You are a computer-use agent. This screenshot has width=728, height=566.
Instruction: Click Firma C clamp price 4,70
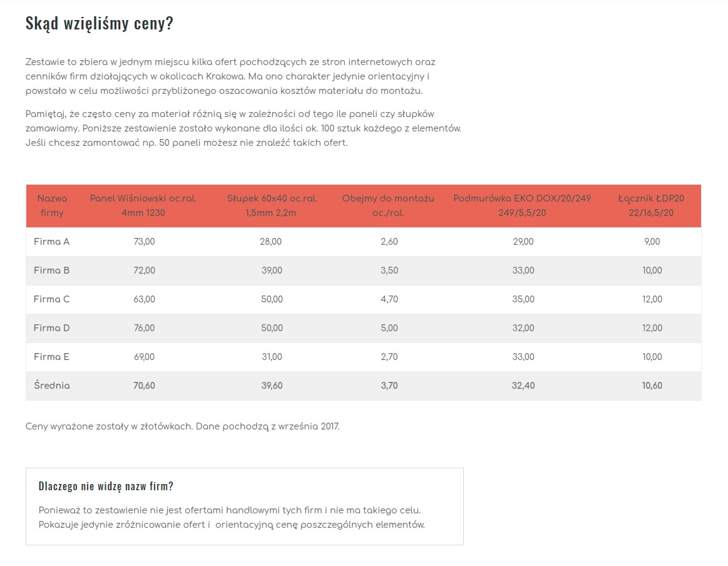pyautogui.click(x=389, y=299)
